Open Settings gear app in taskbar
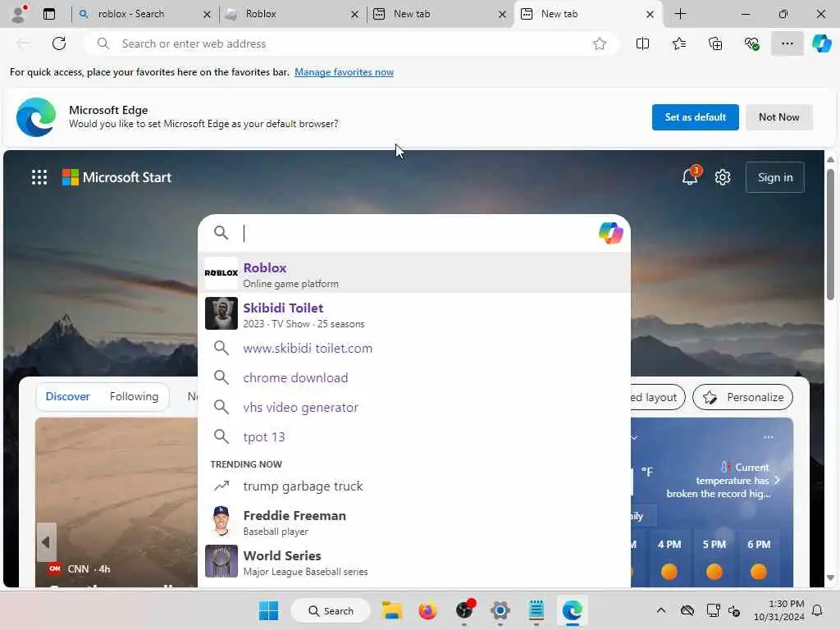 tap(500, 610)
